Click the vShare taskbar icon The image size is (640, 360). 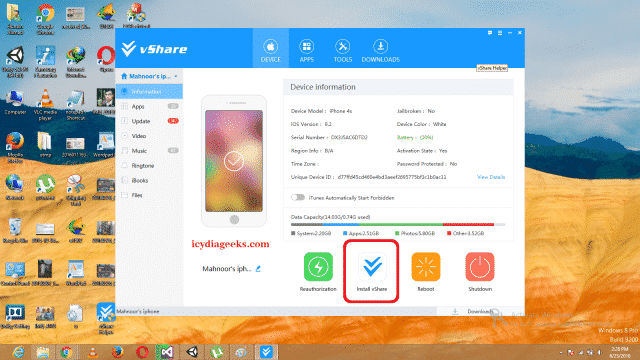click(x=266, y=352)
